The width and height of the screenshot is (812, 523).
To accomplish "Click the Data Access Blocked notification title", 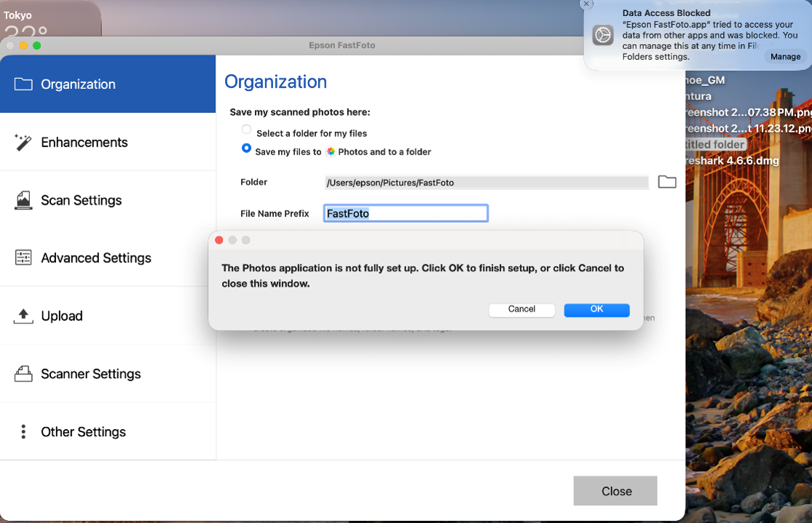I will click(666, 13).
